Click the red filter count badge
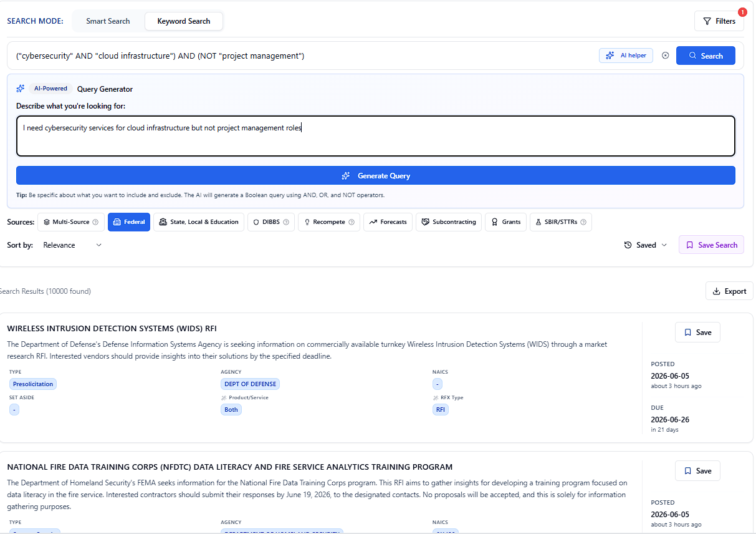Screen dimensions: 756x534 pos(742,12)
